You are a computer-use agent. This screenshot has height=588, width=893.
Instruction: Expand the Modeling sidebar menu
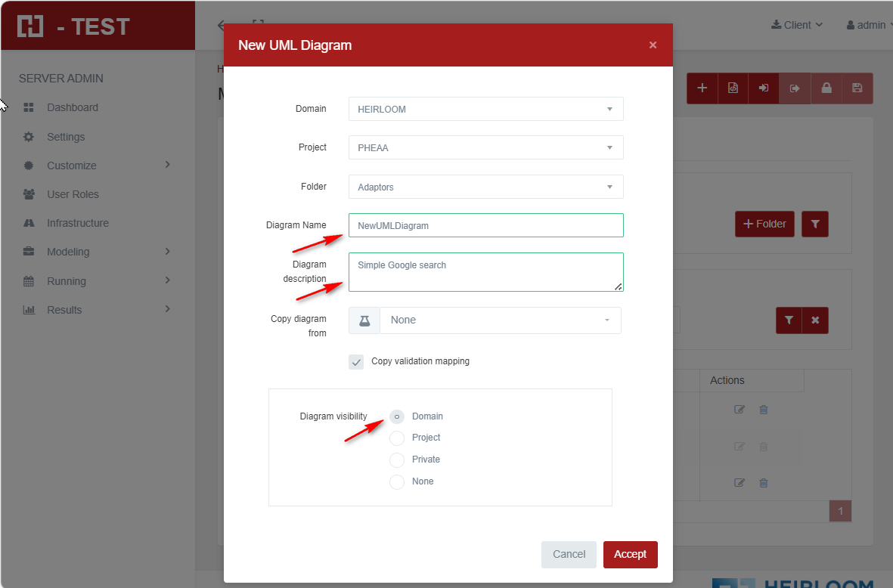pyautogui.click(x=68, y=252)
